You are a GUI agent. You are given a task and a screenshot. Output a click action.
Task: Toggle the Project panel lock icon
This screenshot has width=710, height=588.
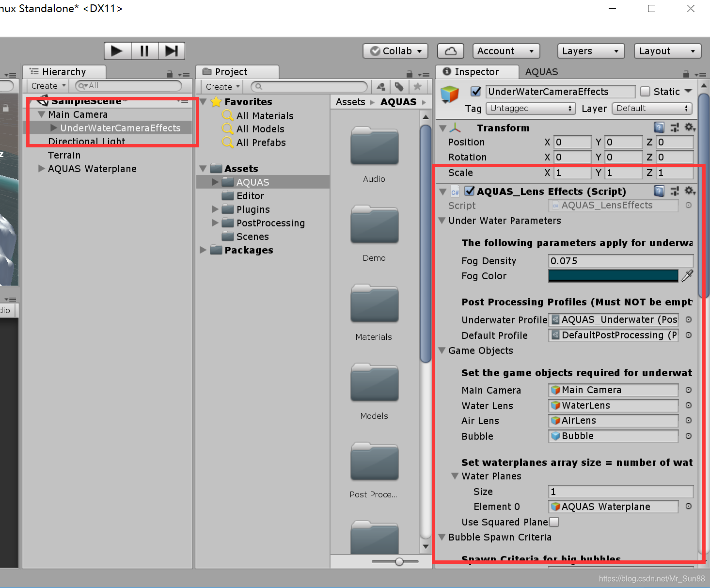pos(410,74)
